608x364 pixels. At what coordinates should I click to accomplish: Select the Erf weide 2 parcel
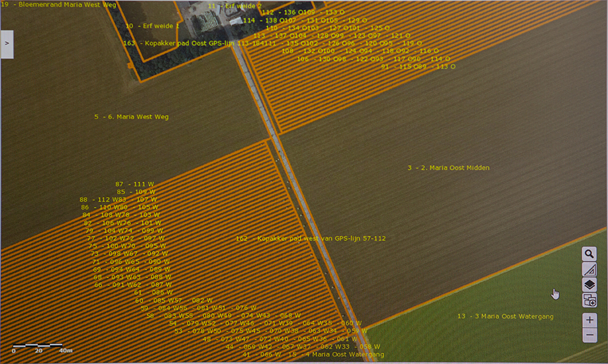(x=230, y=5)
